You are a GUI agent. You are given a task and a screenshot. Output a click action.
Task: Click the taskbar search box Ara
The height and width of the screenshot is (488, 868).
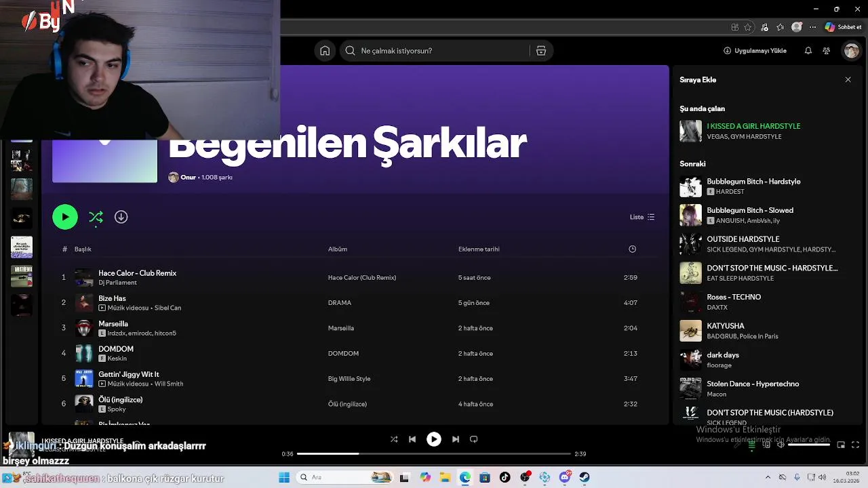(345, 477)
